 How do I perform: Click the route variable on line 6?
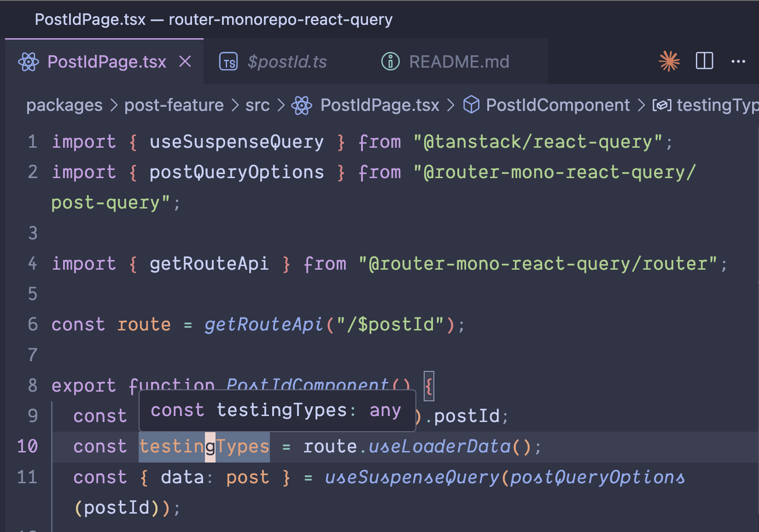[x=144, y=324]
